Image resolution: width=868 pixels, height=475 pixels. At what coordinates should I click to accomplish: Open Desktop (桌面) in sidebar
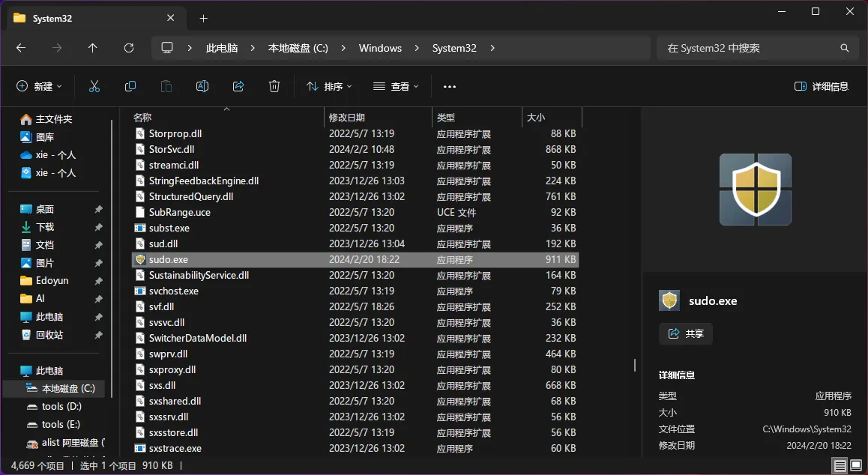click(37, 209)
